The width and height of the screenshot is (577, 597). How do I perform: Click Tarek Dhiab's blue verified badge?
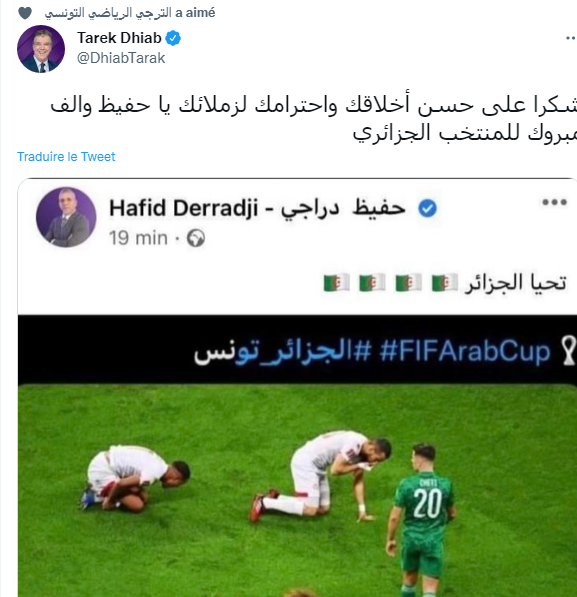click(x=173, y=38)
